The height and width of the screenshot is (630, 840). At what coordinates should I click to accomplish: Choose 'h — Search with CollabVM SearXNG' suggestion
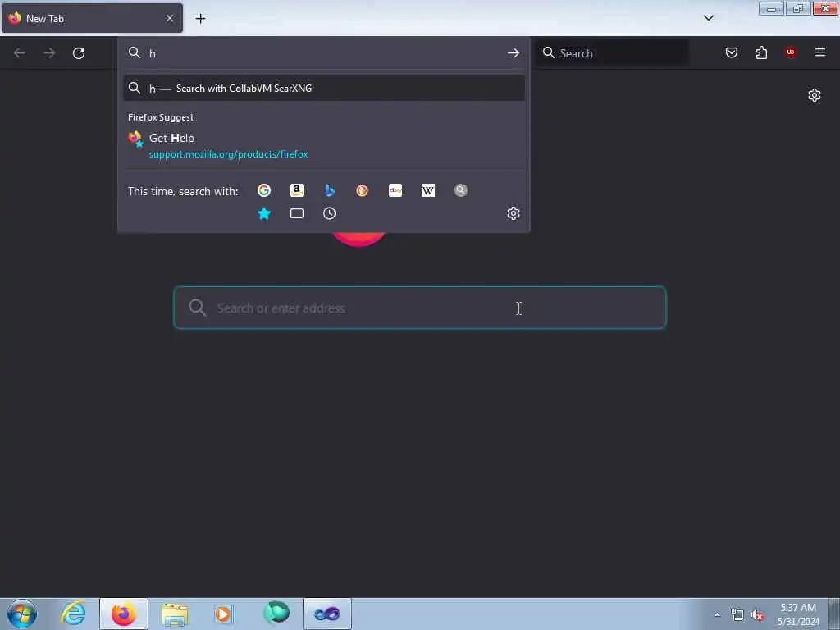pos(323,89)
